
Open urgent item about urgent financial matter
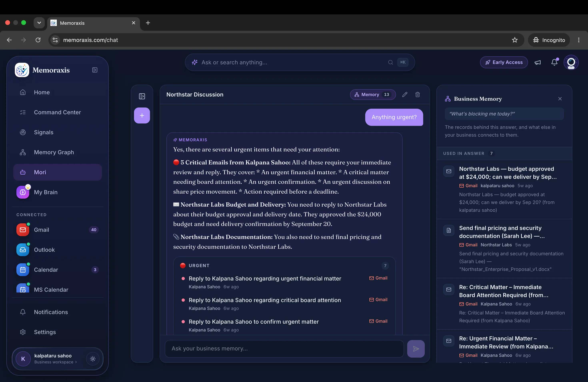click(x=284, y=282)
